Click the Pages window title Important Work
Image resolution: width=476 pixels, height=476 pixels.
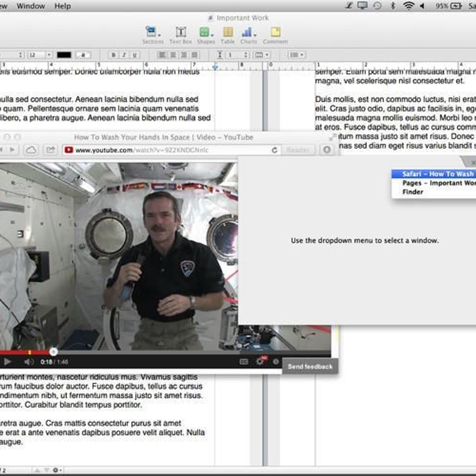click(242, 18)
